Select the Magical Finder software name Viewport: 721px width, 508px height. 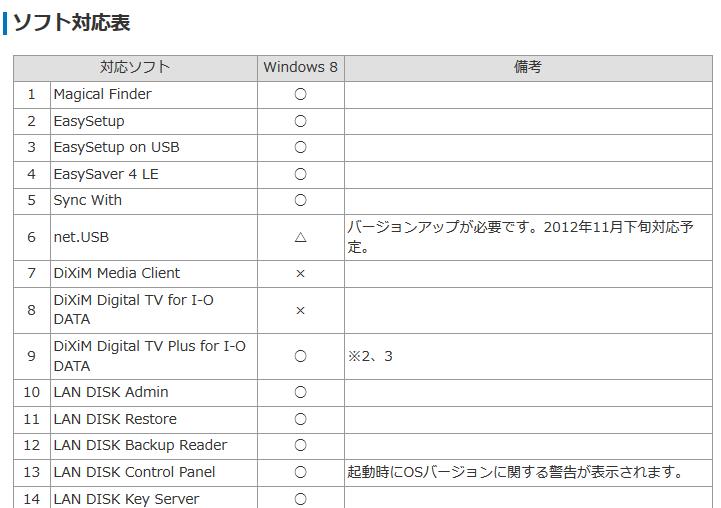point(102,94)
